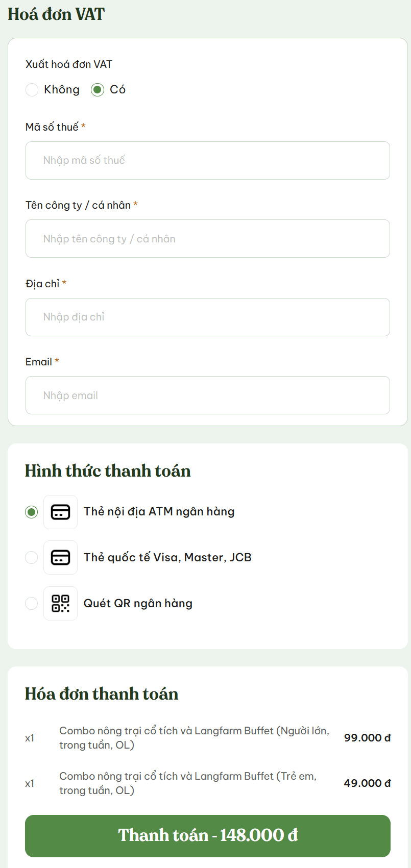The width and height of the screenshot is (411, 868).
Task: Click the 'Nhập địa chỉ' address field
Action: 207,317
